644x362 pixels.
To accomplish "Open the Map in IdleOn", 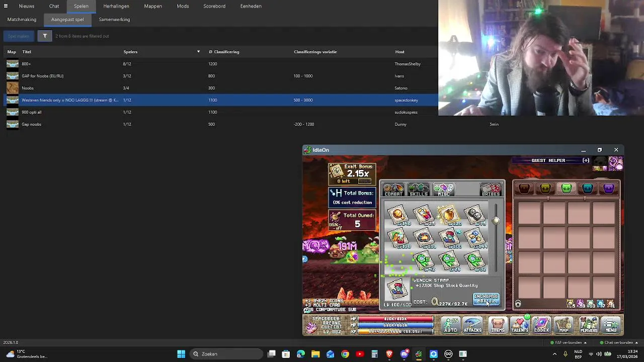I will (564, 325).
